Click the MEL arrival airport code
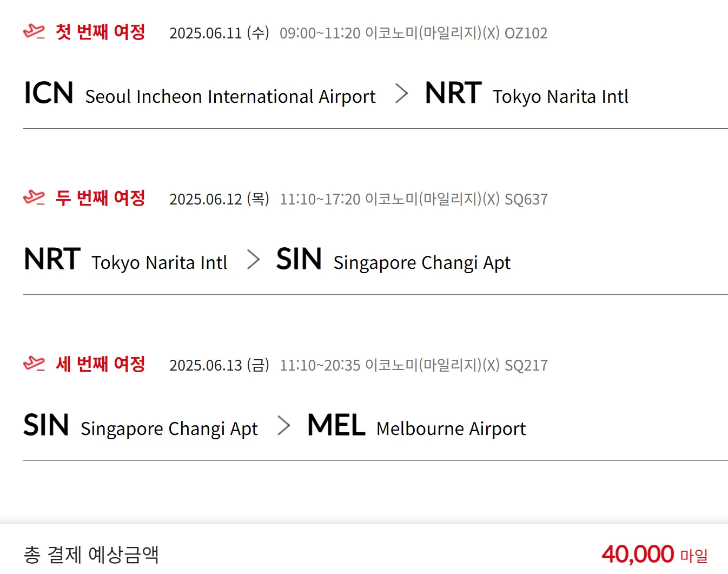This screenshot has width=728, height=574. 336,425
